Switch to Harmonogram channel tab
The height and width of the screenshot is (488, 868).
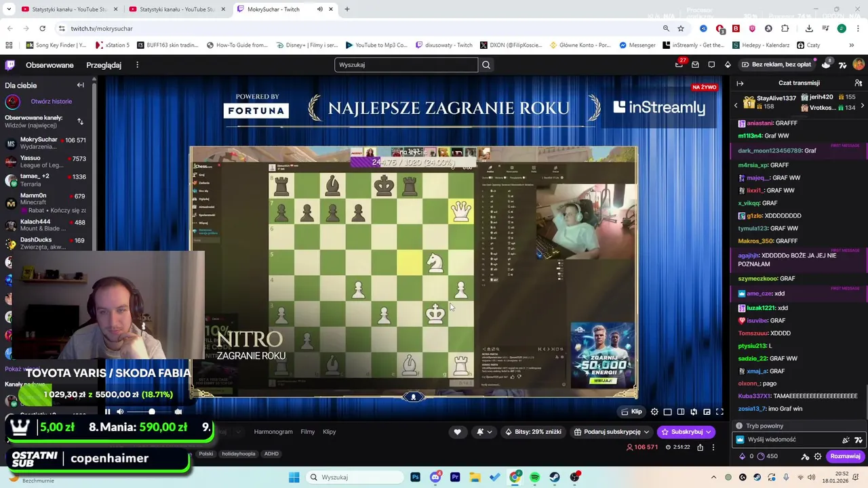coord(273,432)
